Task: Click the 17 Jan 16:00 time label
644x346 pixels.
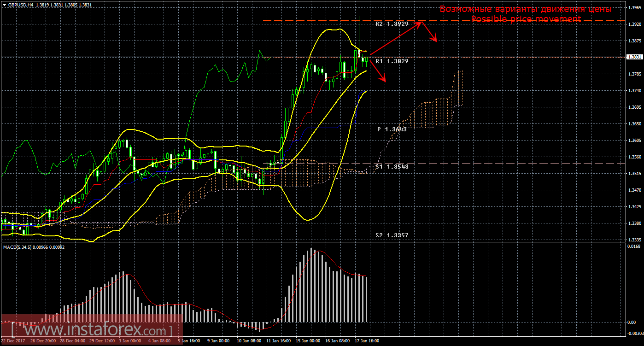Action: pos(367,341)
